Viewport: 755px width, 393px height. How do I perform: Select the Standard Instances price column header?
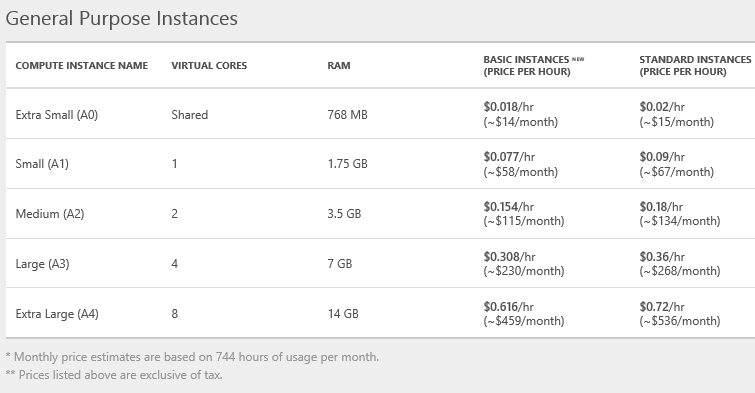coord(695,66)
